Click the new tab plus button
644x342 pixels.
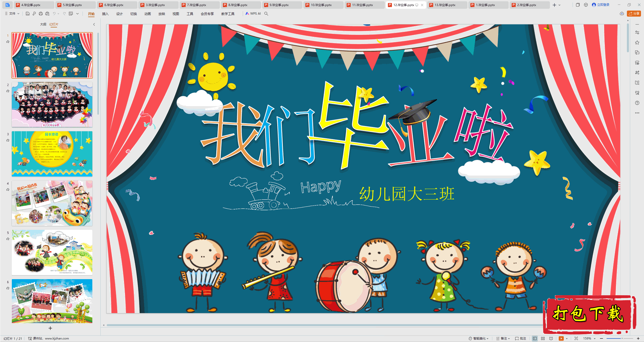[x=554, y=5]
